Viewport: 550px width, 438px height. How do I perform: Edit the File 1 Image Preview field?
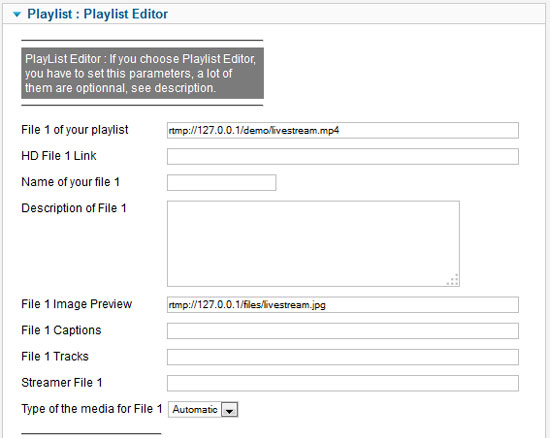coord(343,305)
